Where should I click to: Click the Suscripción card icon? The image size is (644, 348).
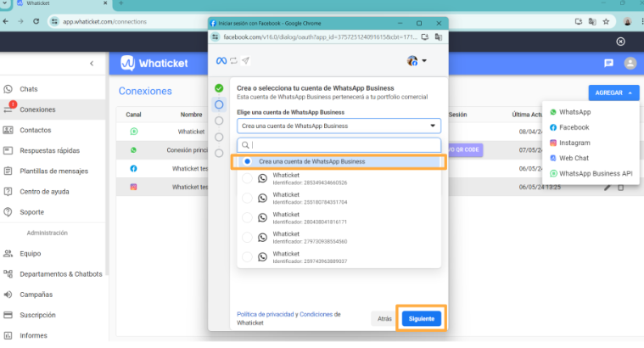(x=8, y=315)
